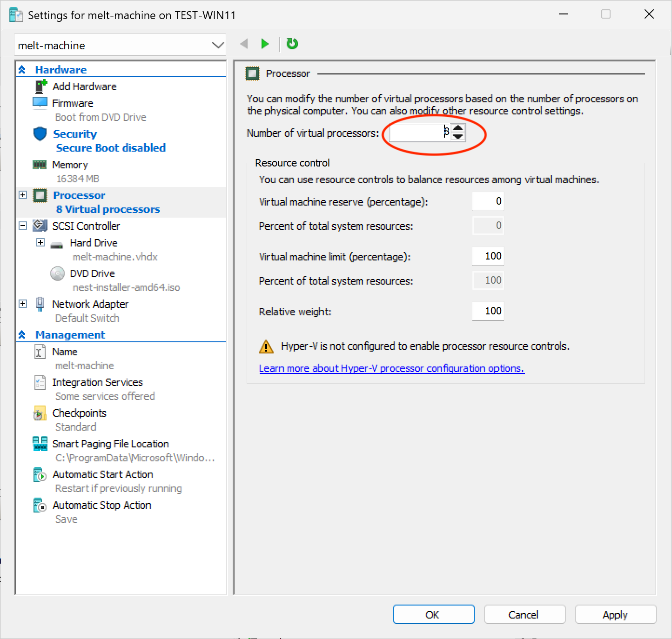Click the SCSI Controller icon

[x=40, y=226]
